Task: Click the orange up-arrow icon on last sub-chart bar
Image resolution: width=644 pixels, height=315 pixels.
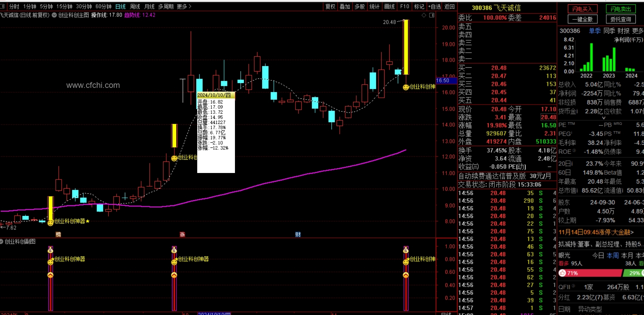Action: pos(406,275)
